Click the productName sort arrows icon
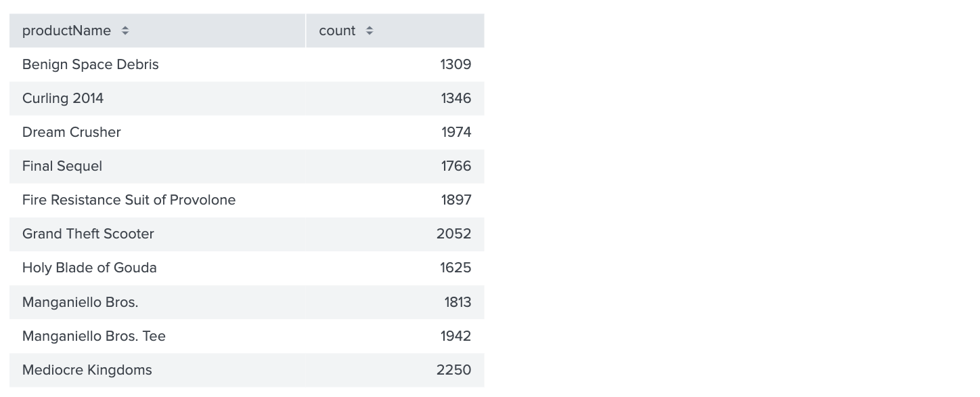Screen dimensions: 980x397 [x=125, y=30]
